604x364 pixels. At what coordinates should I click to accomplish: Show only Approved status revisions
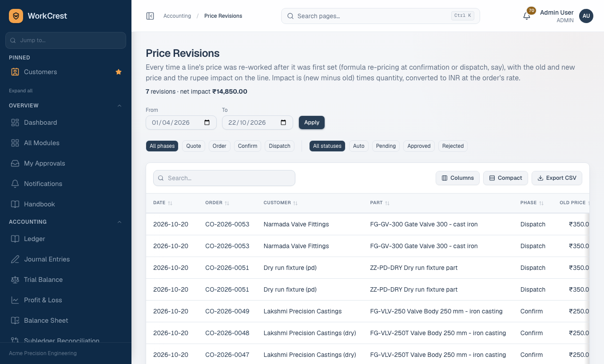click(419, 146)
